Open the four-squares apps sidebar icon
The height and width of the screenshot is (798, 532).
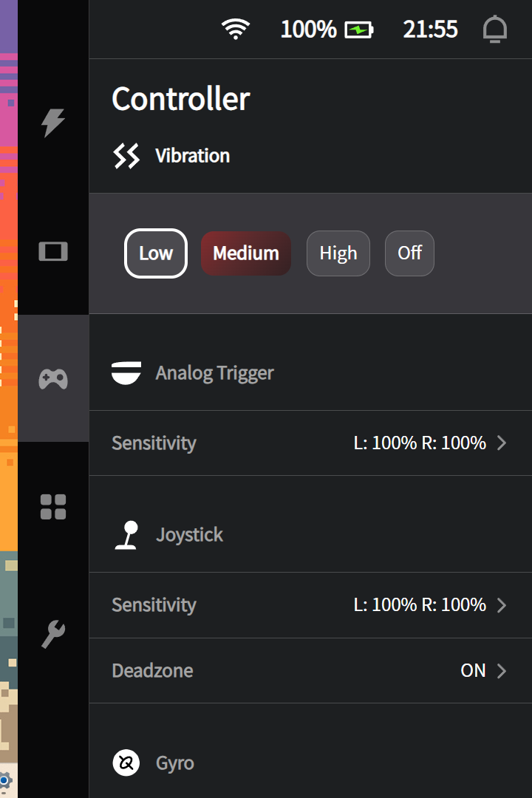53,507
